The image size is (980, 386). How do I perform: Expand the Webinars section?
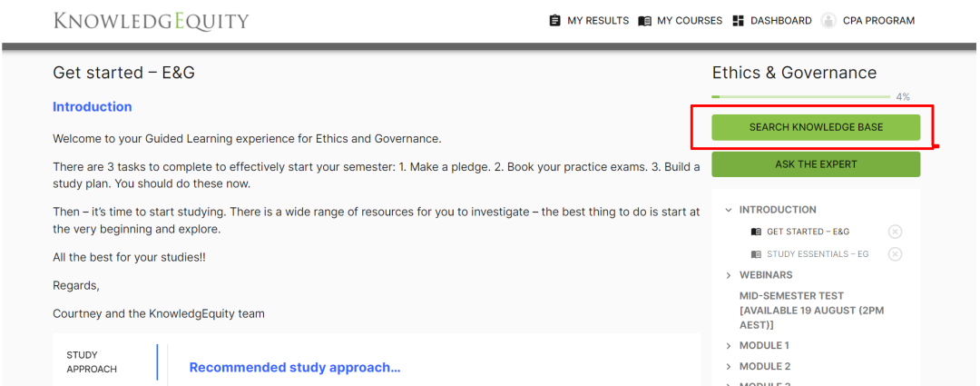point(729,275)
